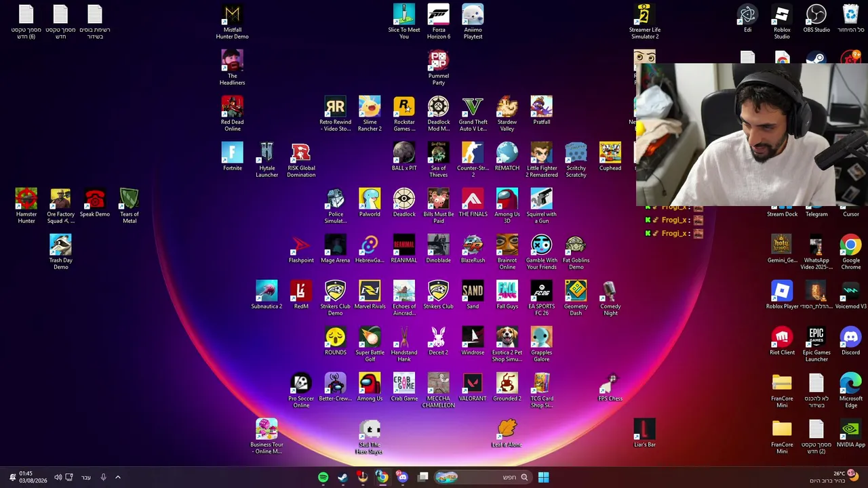Select the FPS Chess shortcut

tap(610, 388)
